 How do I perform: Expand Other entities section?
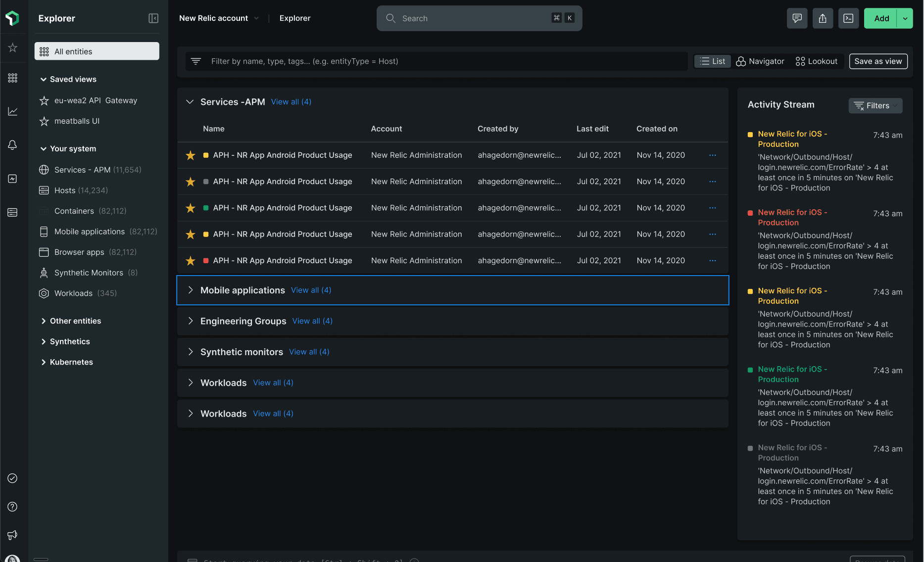pyautogui.click(x=44, y=321)
